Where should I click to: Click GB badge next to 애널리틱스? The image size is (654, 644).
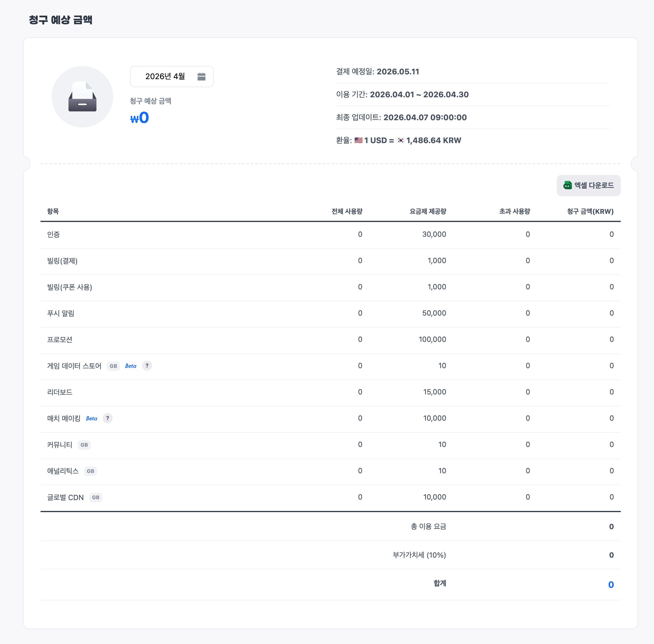point(90,471)
